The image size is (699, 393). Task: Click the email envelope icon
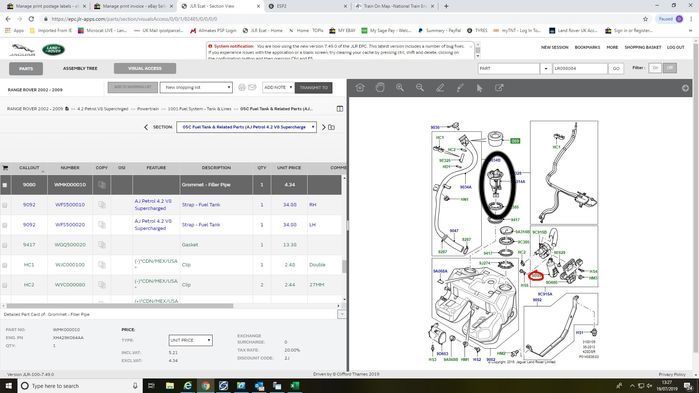coord(252,87)
